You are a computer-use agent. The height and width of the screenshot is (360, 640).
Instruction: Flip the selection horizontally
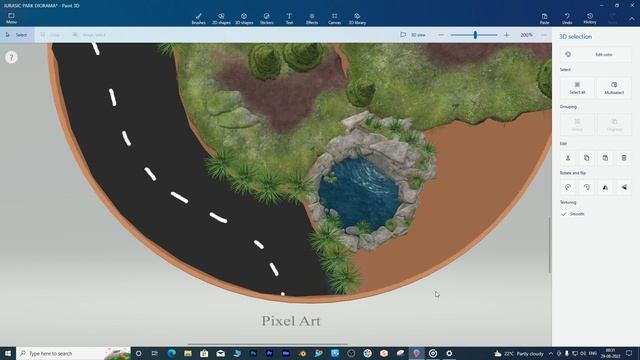tap(605, 187)
